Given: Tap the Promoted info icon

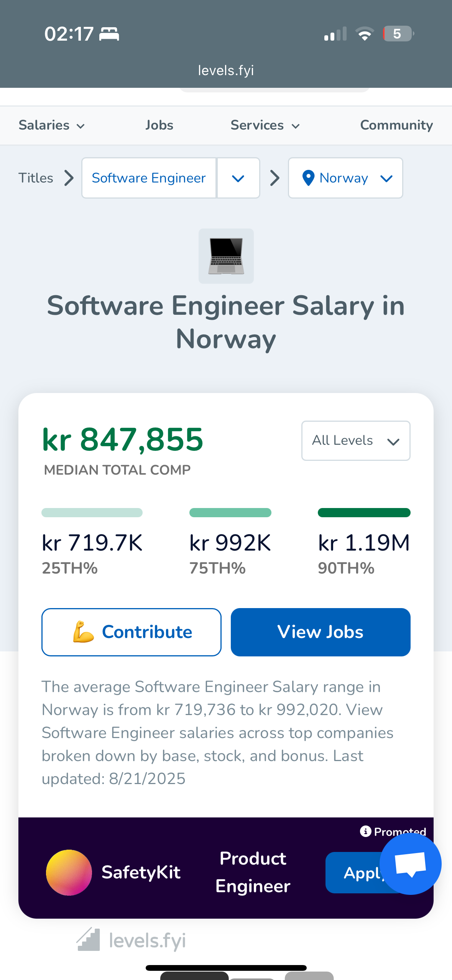Looking at the screenshot, I should 365,831.
